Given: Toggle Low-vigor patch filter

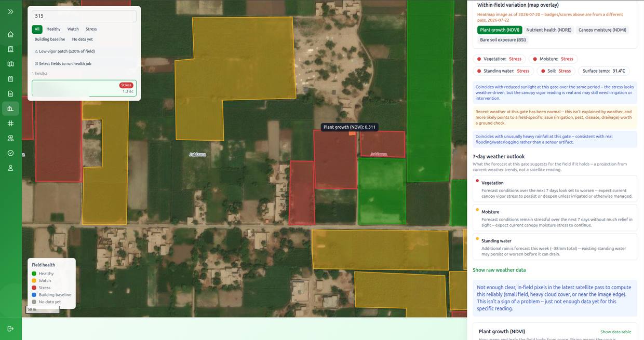Looking at the screenshot, I should pos(65,51).
